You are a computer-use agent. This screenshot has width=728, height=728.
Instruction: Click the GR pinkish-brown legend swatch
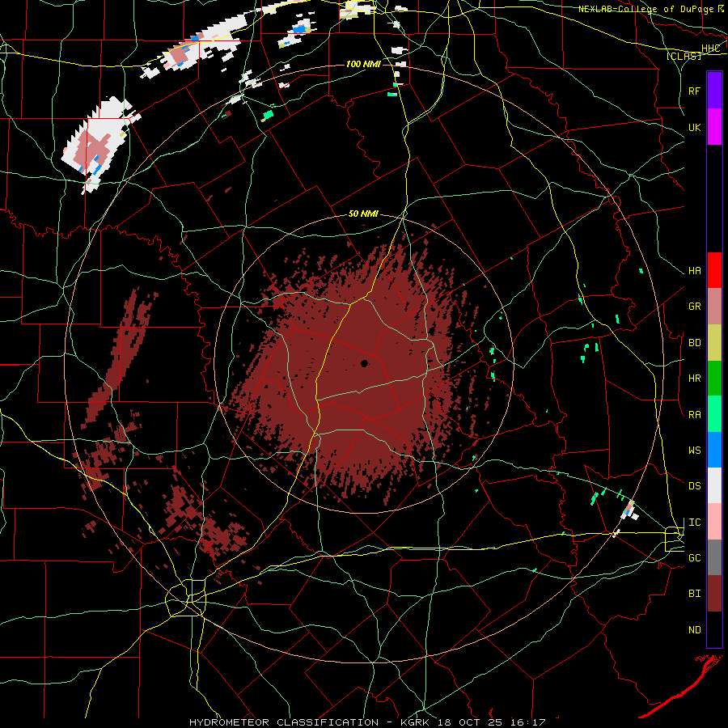coord(714,307)
